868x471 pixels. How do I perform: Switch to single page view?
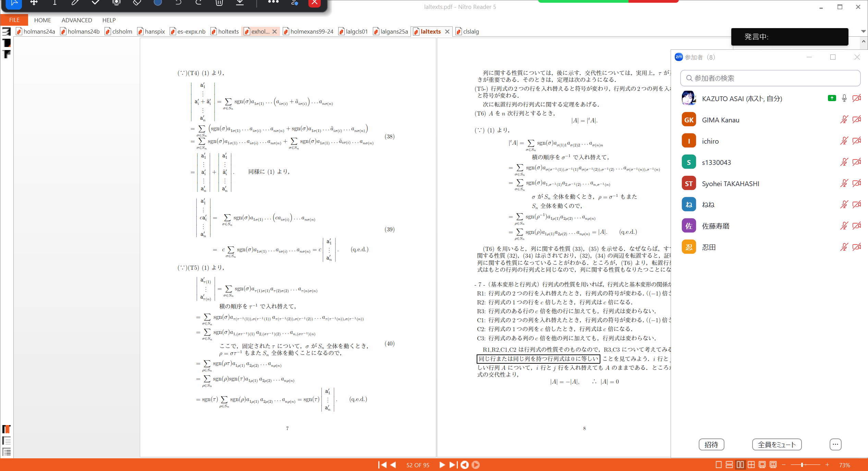click(719, 465)
